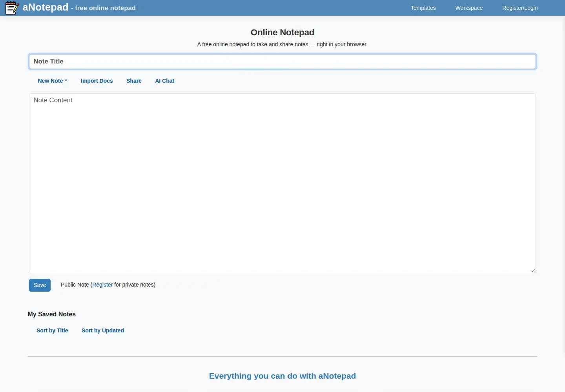Focus the Note Title input field
565x392 pixels.
(282, 62)
